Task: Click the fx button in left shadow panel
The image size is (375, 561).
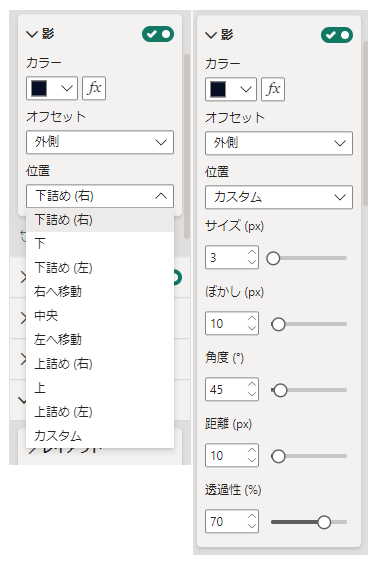Action: tap(94, 88)
